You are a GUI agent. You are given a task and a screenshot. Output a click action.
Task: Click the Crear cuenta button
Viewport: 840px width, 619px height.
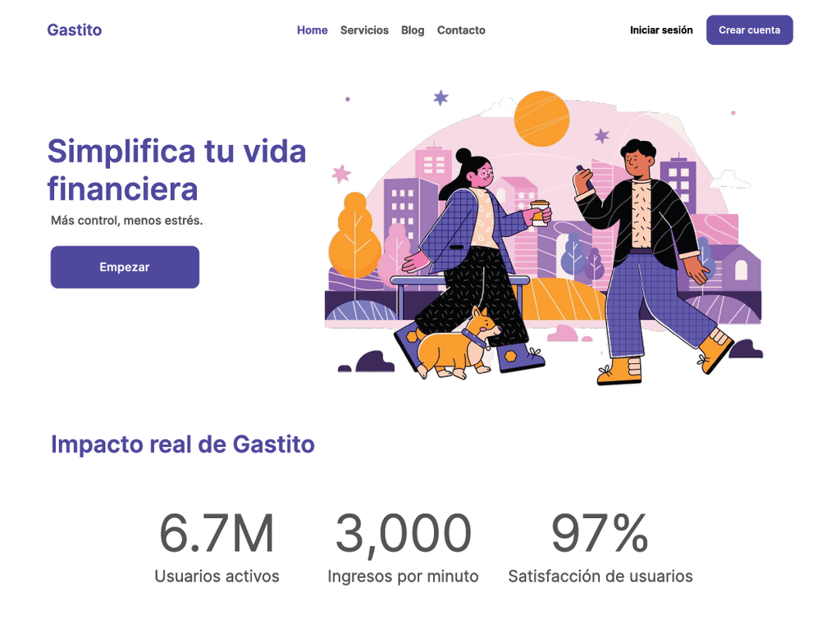click(x=750, y=30)
